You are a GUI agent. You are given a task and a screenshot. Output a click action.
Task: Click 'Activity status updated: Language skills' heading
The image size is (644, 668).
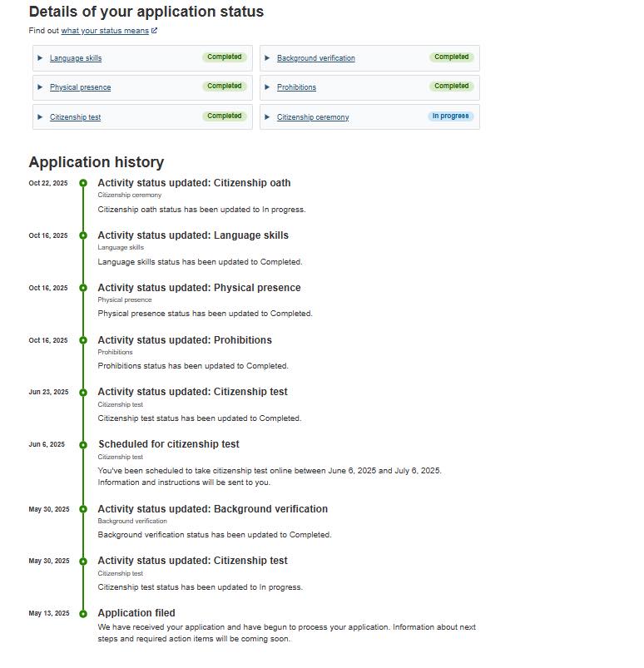[193, 235]
